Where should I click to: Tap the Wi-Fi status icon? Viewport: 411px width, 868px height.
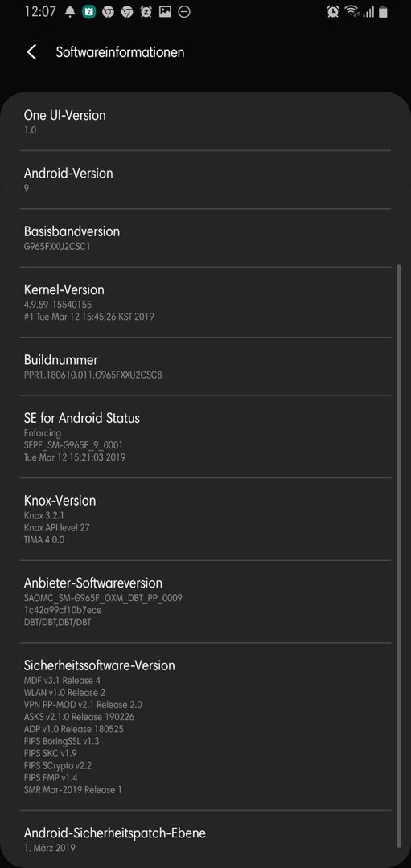tap(351, 11)
